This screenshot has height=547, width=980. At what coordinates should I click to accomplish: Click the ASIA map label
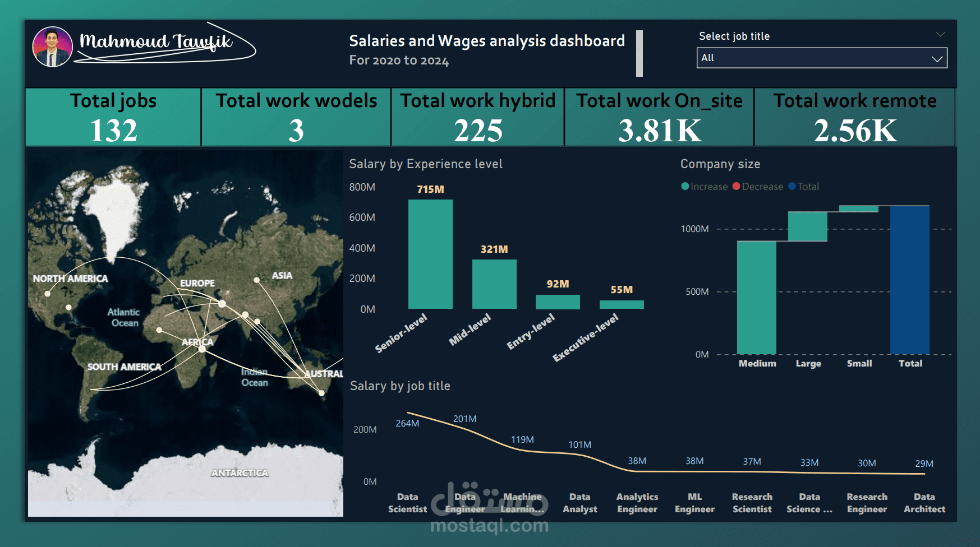[x=282, y=275]
